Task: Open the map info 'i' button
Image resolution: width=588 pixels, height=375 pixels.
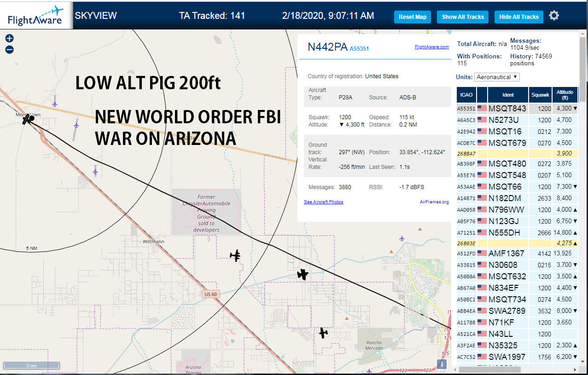Action: coord(442,364)
